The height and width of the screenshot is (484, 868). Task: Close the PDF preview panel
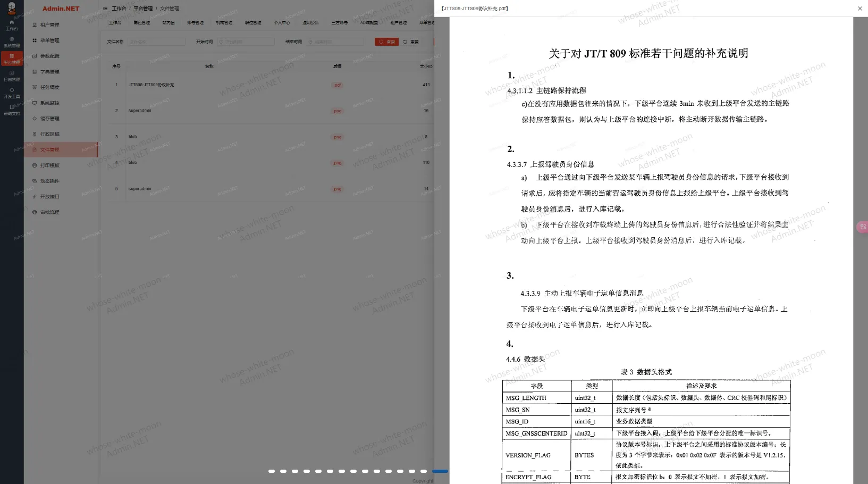click(x=859, y=9)
